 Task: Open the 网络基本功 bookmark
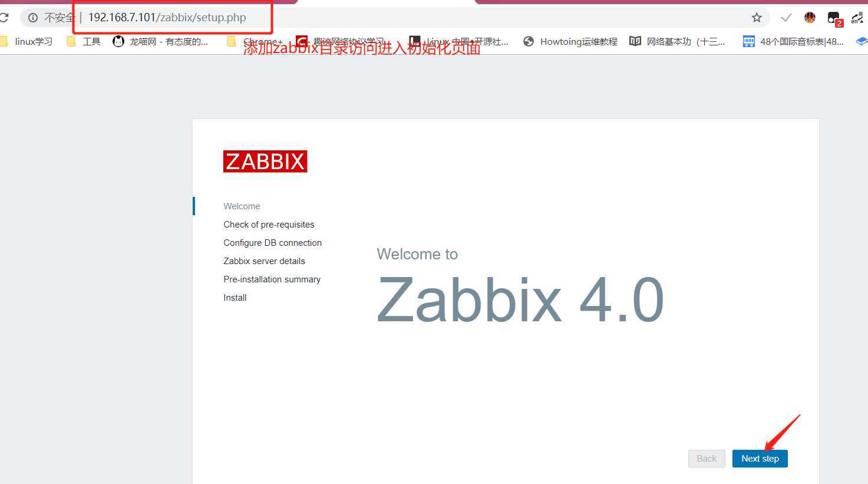677,41
